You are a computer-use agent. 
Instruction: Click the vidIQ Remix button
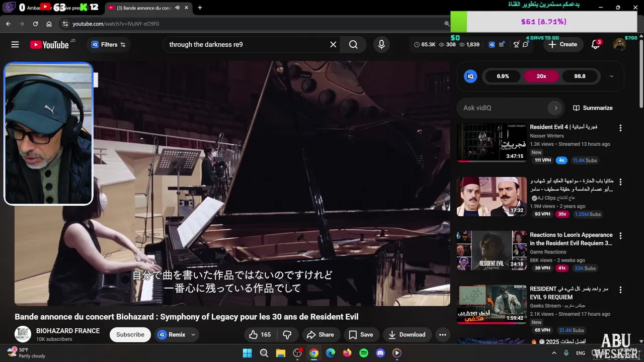point(171,334)
